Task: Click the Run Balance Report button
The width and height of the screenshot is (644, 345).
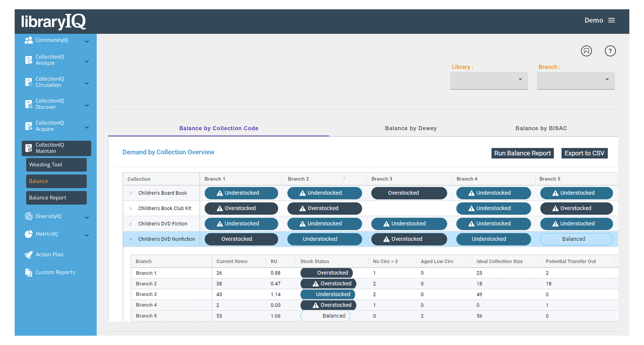Action: 522,153
